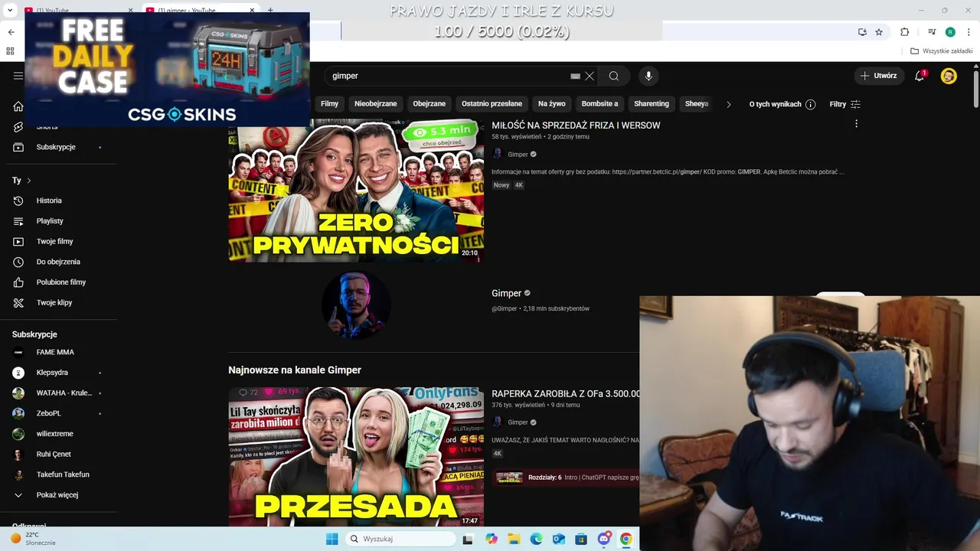The width and height of the screenshot is (980, 551).
Task: Open Chrome extensions puzzle icon
Action: coord(905,32)
